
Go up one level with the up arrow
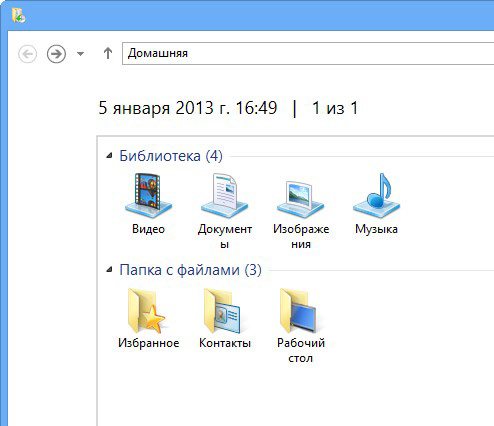click(108, 53)
